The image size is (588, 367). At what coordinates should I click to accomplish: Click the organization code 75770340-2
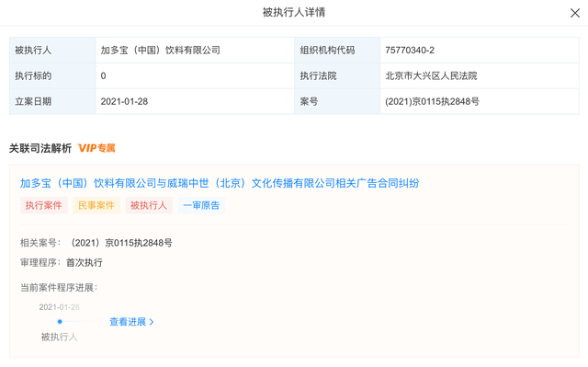[x=410, y=51]
